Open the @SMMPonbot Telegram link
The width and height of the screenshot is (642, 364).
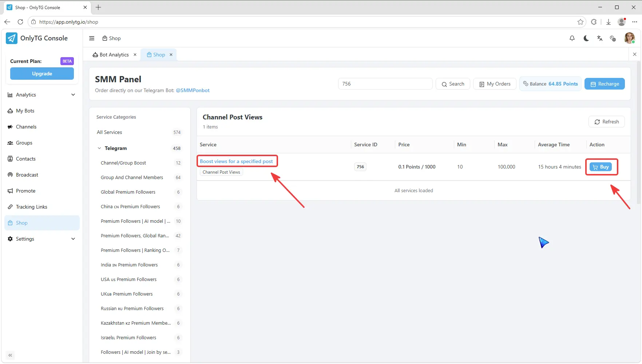click(x=193, y=90)
